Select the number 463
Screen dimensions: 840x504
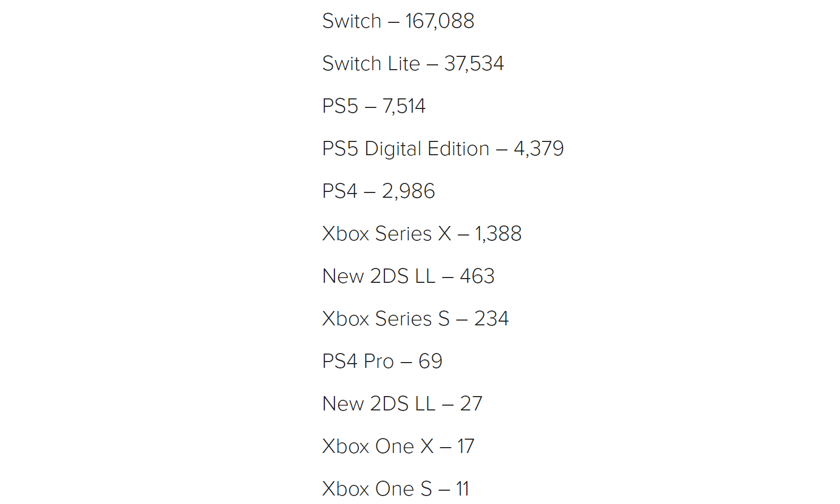point(477,276)
